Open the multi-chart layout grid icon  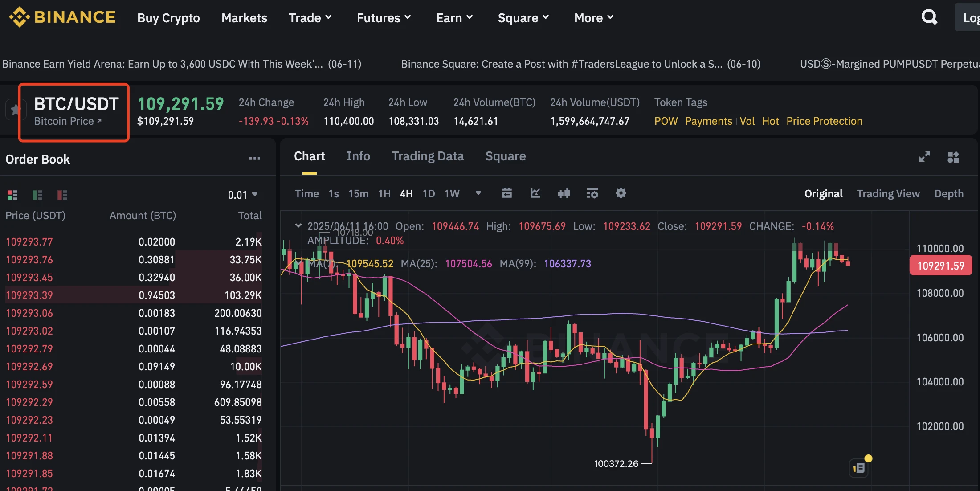(x=953, y=157)
